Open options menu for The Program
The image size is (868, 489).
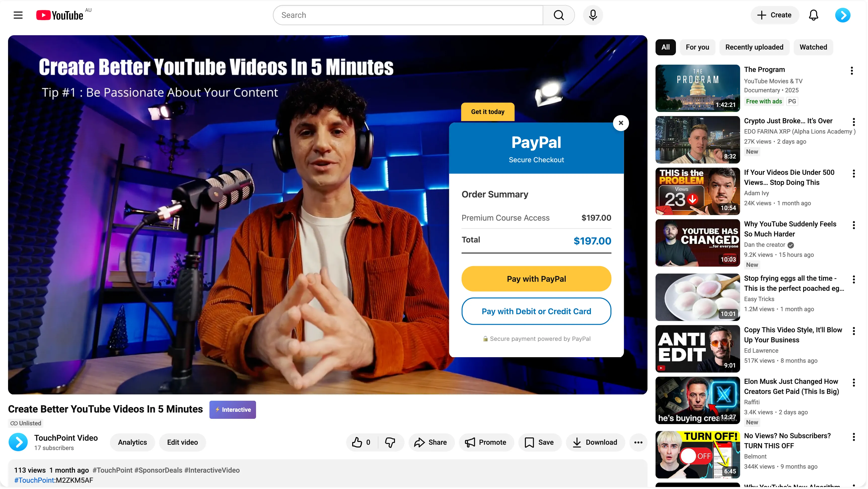(851, 71)
